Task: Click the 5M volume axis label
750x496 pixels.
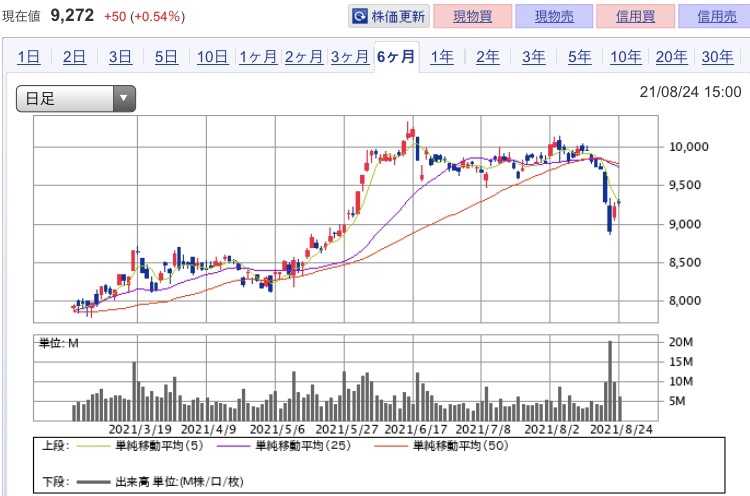Action: click(x=677, y=401)
